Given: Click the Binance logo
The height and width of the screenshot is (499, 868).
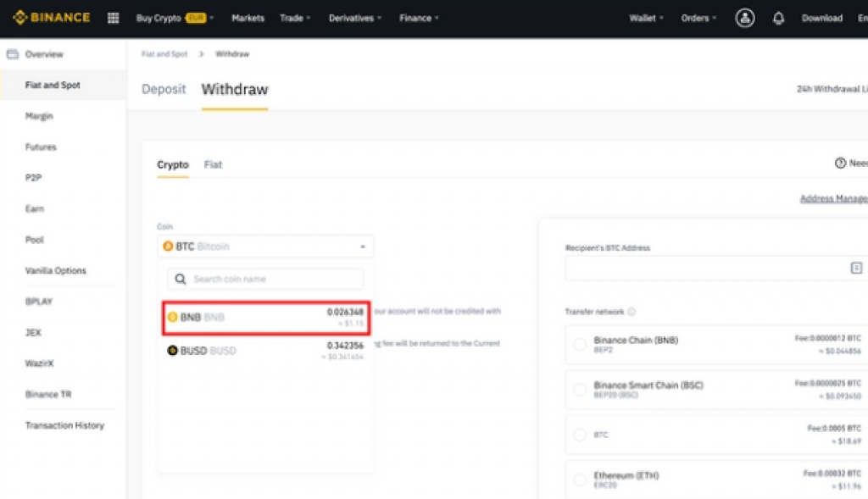Looking at the screenshot, I should point(52,18).
